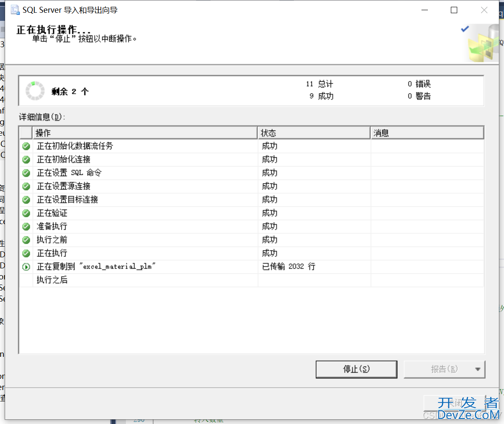The width and height of the screenshot is (504, 424).
Task: Click the 报告(R) button label
Action: (x=444, y=369)
